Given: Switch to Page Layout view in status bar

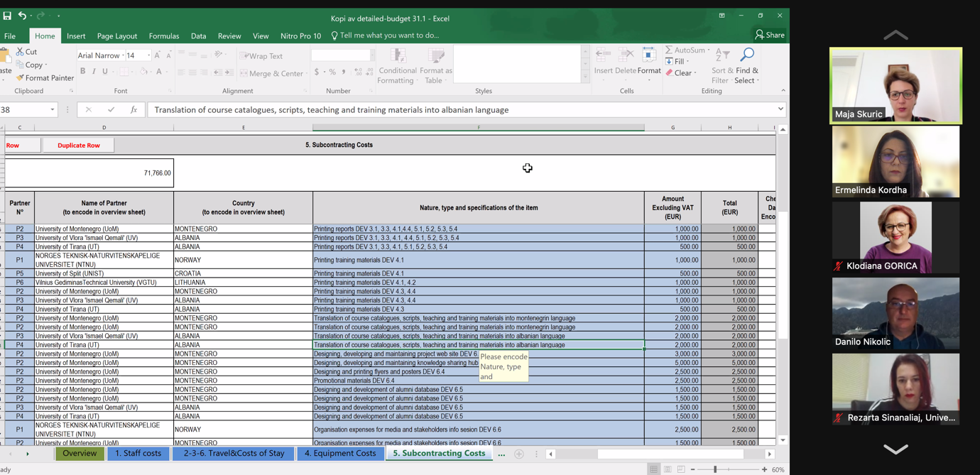Looking at the screenshot, I should coord(668,469).
